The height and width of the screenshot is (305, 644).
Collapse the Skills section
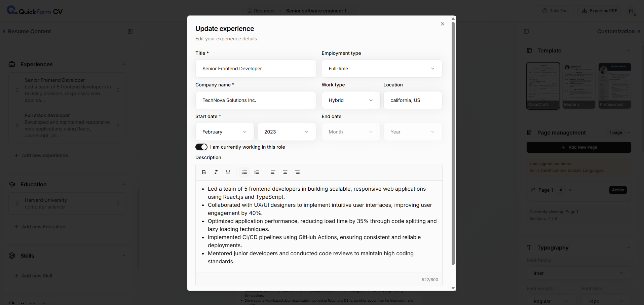click(x=124, y=256)
